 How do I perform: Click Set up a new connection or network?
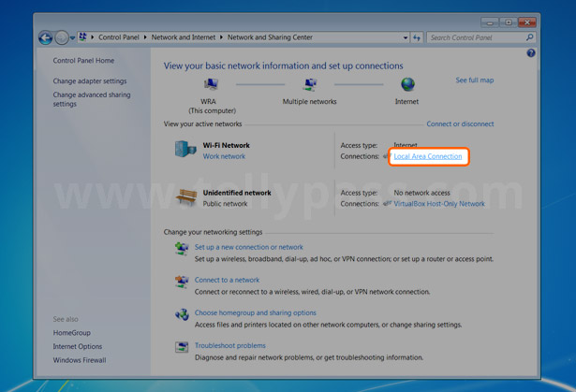pyautogui.click(x=248, y=247)
